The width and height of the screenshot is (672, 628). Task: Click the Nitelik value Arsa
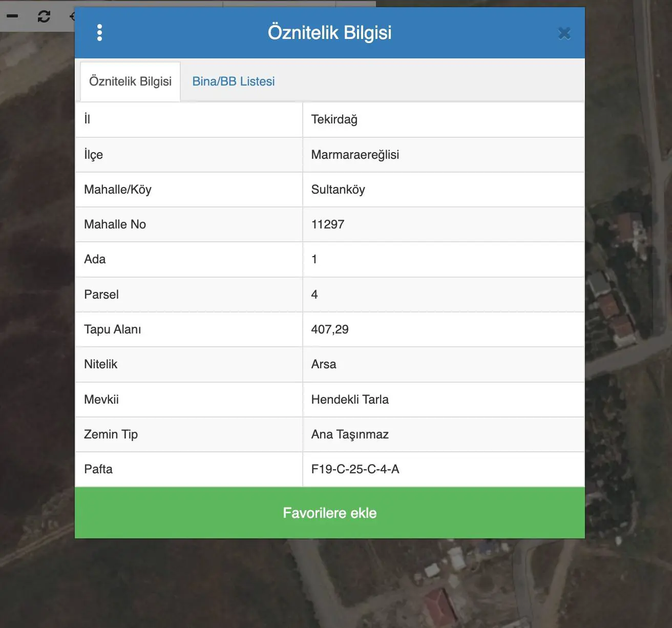pyautogui.click(x=324, y=364)
